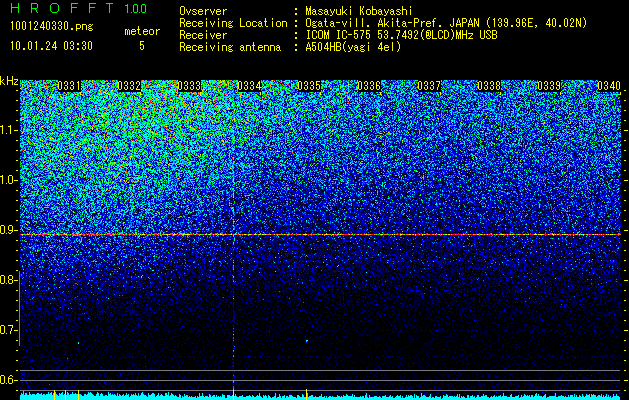Click the 0338 time label
The image size is (629, 400).
pos(489,86)
